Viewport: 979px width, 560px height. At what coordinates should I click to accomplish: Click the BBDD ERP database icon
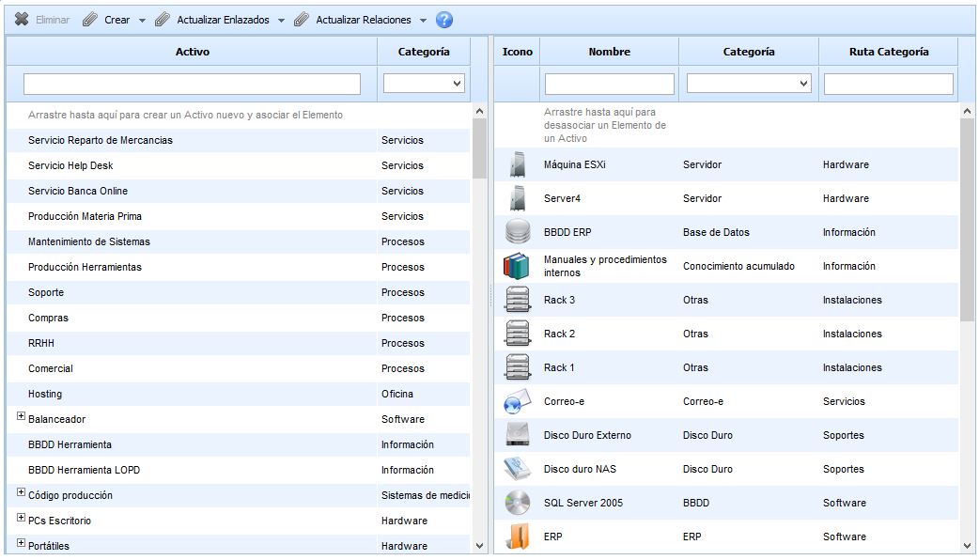[517, 232]
